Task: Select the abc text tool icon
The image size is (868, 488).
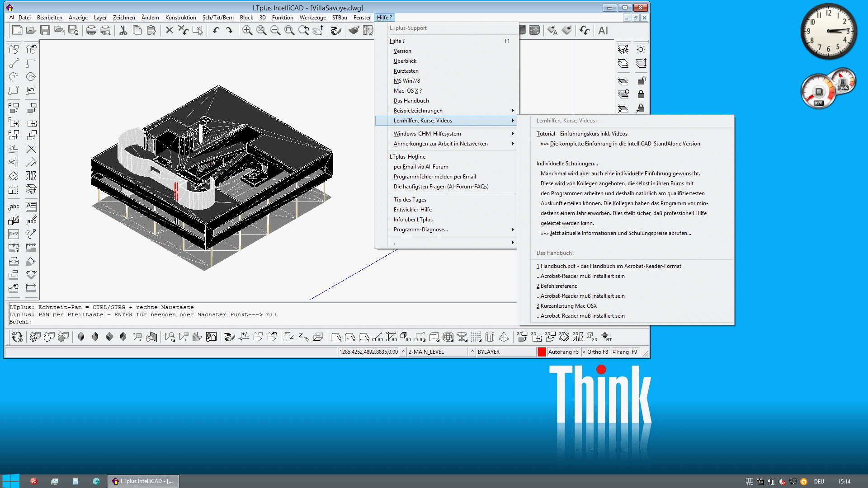Action: point(14,206)
